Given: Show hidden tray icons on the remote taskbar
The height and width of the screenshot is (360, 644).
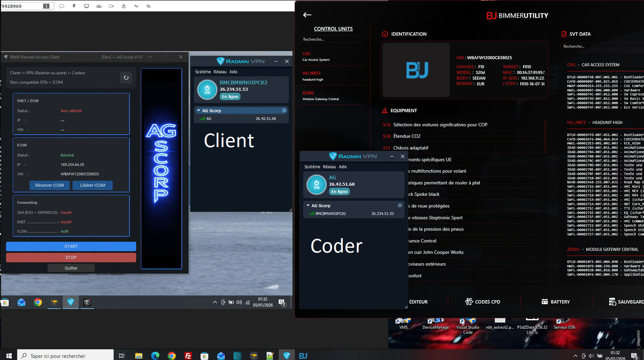Looking at the screenshot, I should point(215,303).
